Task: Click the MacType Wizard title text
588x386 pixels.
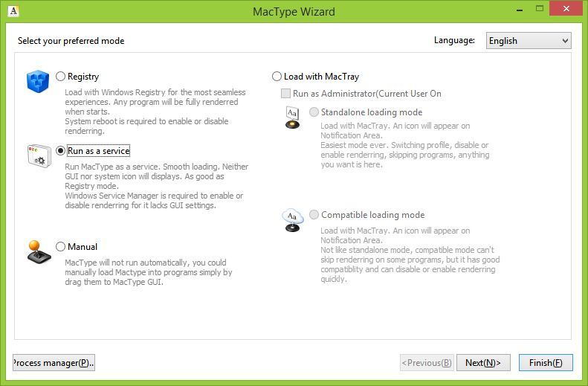Action: pyautogui.click(x=294, y=12)
